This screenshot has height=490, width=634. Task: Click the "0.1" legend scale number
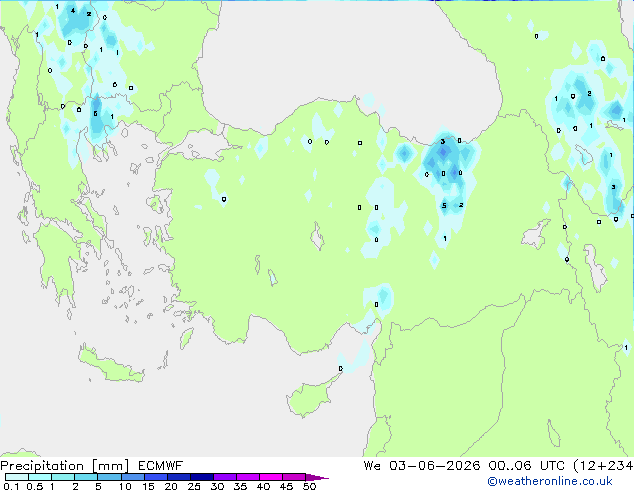pyautogui.click(x=11, y=486)
